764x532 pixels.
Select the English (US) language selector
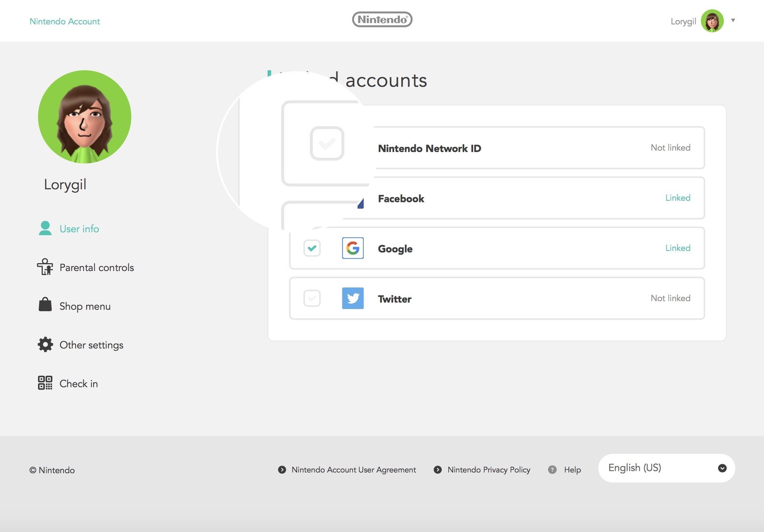(667, 467)
